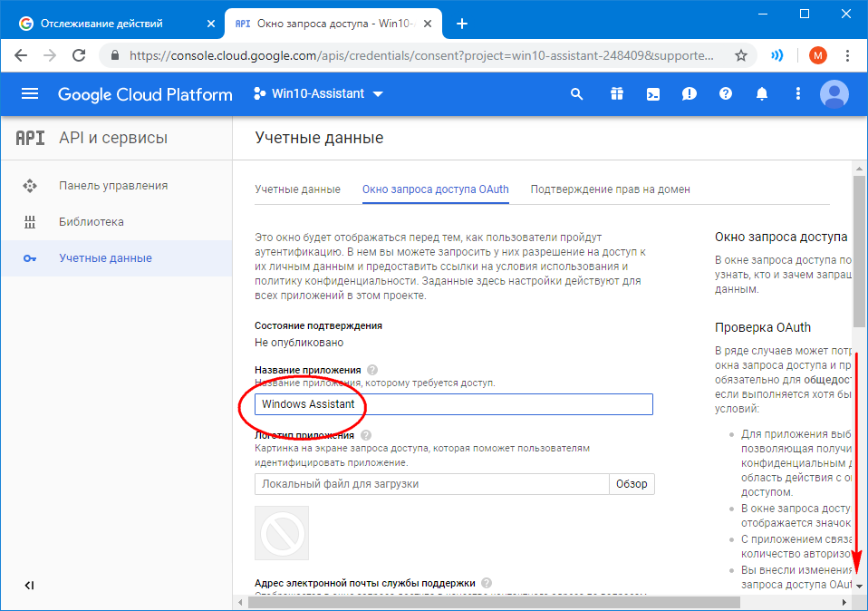
Task: Click the Проверка OAuth heading
Action: 763,327
